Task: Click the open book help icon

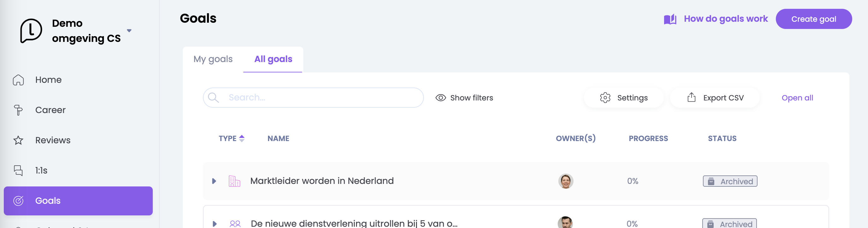Action: (x=670, y=19)
